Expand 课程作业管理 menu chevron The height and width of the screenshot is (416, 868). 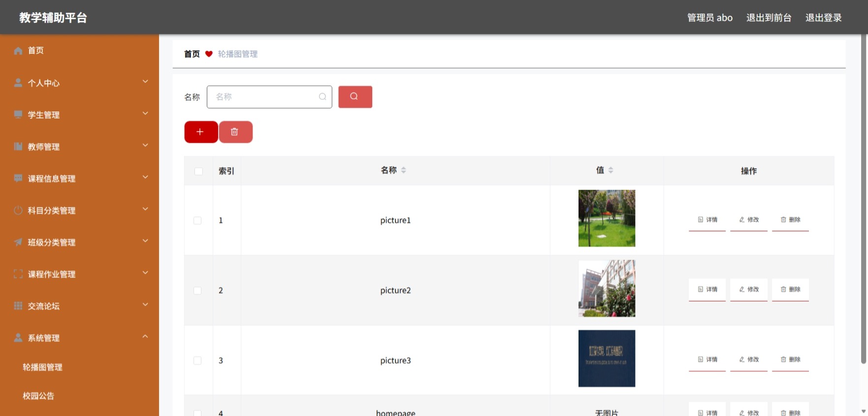coord(145,273)
